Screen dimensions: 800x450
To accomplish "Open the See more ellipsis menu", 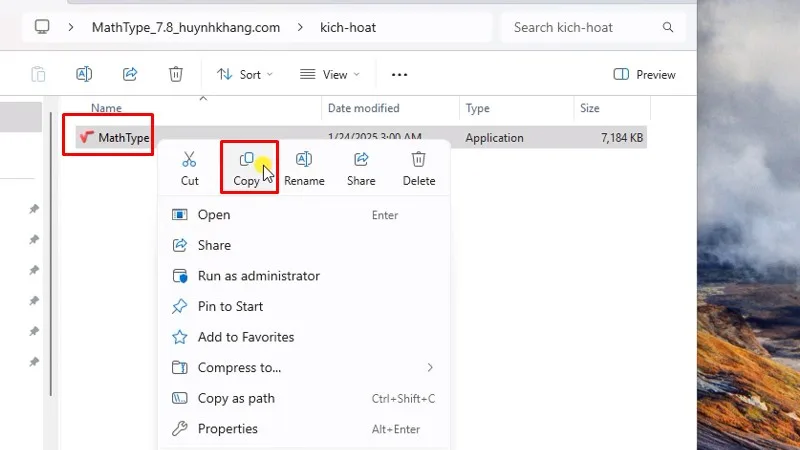I will coord(399,74).
